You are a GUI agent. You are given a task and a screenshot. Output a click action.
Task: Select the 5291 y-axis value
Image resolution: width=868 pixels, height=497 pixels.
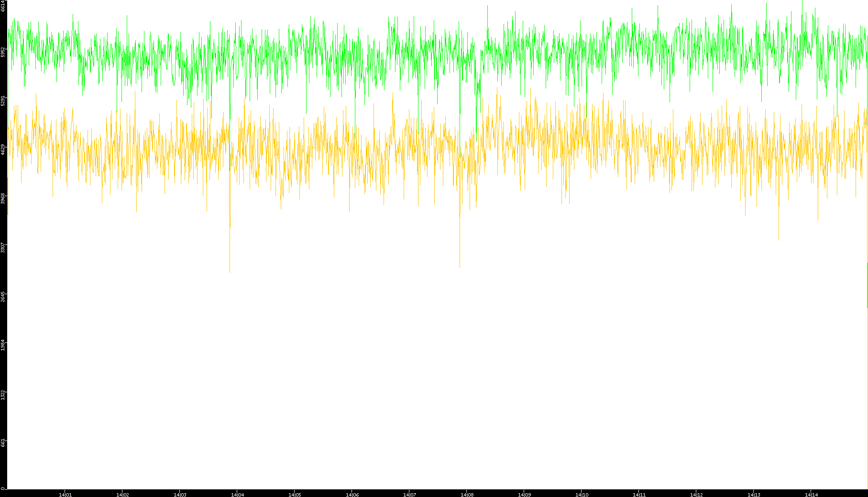[3, 100]
